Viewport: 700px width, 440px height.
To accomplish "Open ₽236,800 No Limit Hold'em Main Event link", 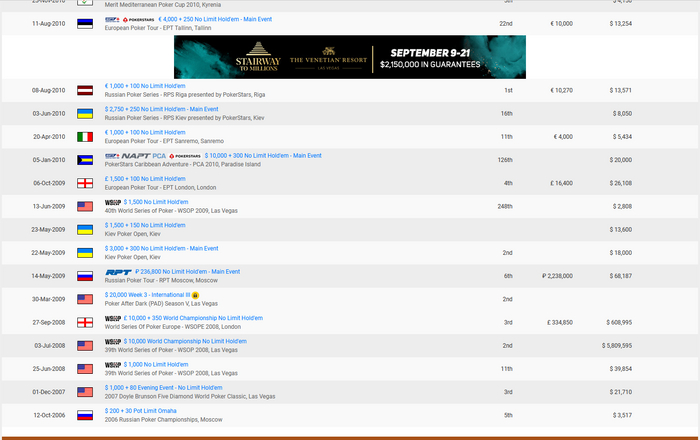I will 187,271.
